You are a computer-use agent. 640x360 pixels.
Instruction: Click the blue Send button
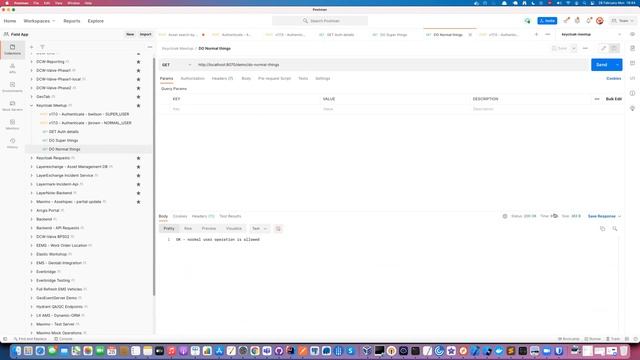pyautogui.click(x=602, y=65)
